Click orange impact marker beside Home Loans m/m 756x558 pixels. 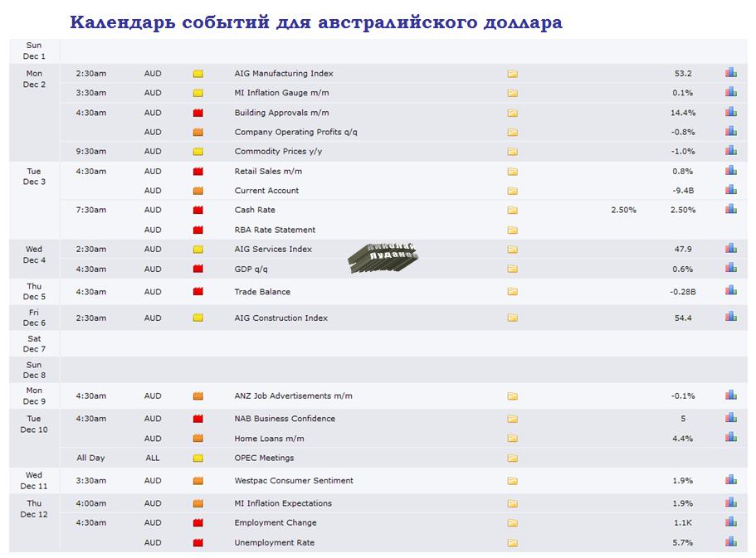(198, 439)
